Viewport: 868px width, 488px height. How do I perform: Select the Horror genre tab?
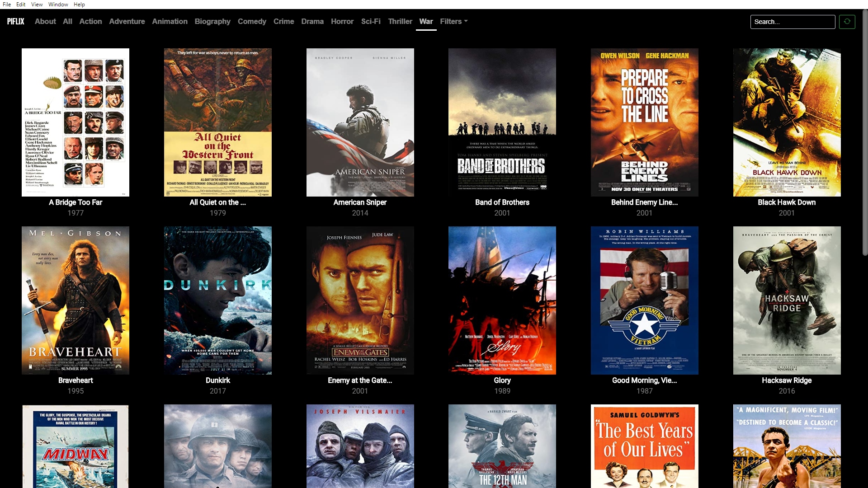click(x=342, y=21)
